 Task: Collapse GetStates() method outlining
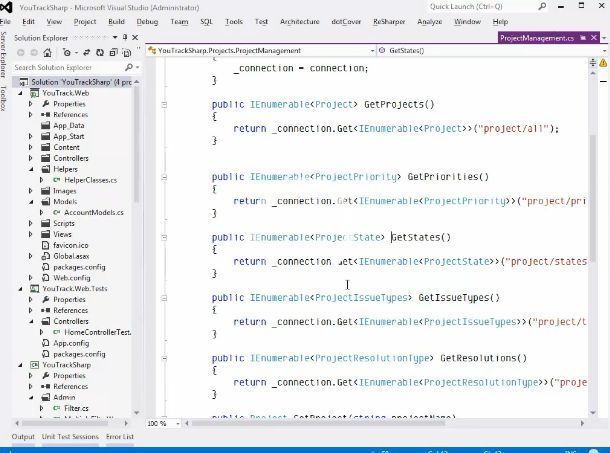[164, 237]
